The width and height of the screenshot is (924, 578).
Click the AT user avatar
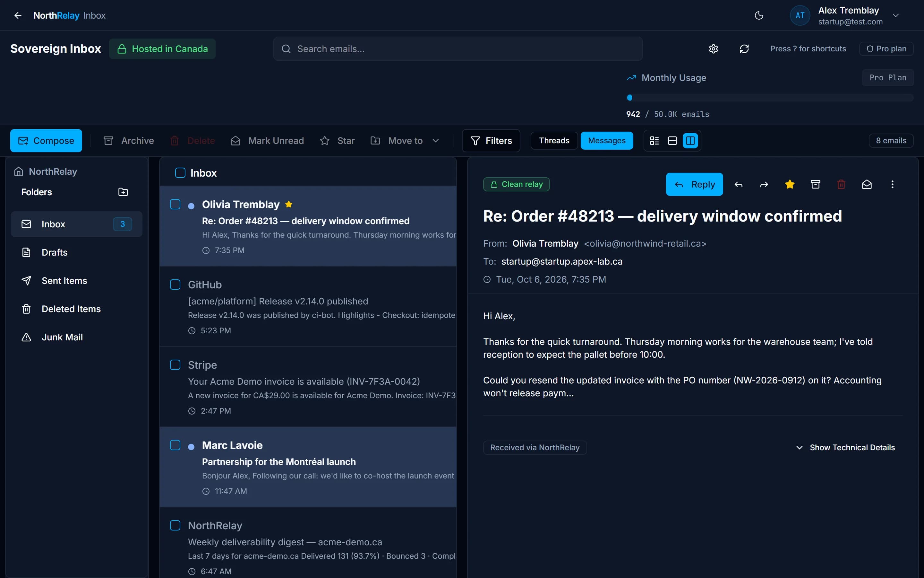800,15
